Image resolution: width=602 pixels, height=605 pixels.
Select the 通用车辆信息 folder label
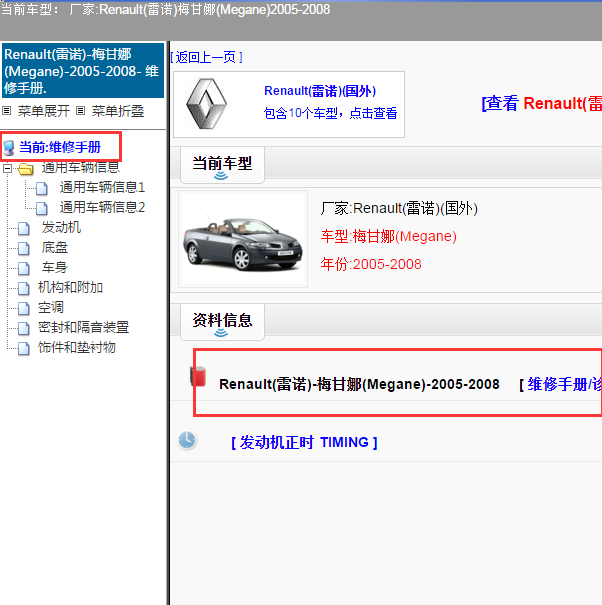coord(81,168)
